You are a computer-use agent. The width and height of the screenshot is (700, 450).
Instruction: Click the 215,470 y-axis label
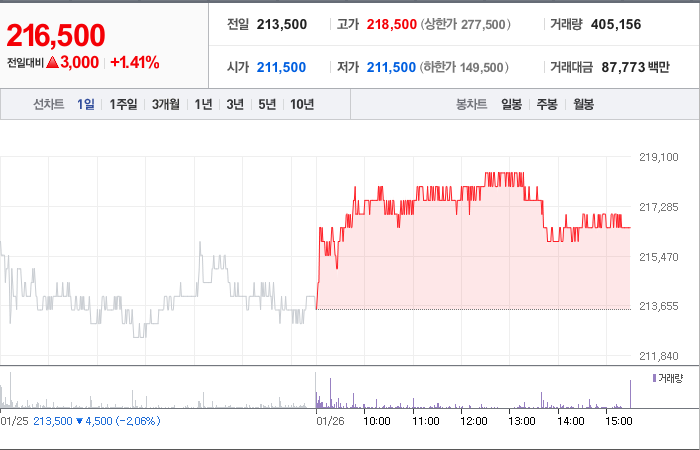(x=658, y=257)
